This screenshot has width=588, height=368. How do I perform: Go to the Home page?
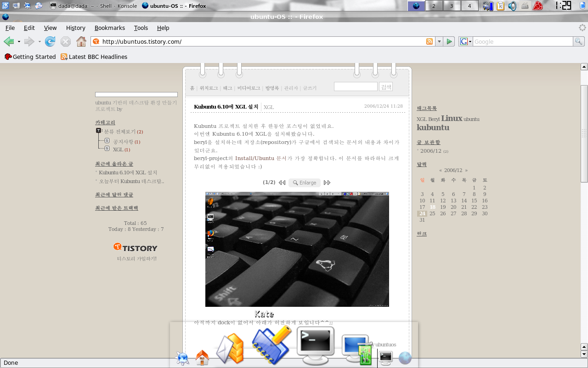pyautogui.click(x=81, y=41)
